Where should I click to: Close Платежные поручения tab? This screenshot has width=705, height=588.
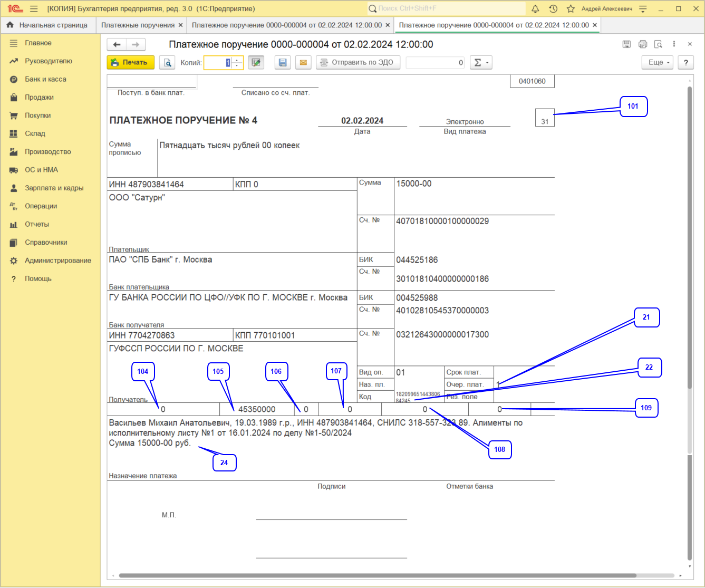(x=180, y=25)
